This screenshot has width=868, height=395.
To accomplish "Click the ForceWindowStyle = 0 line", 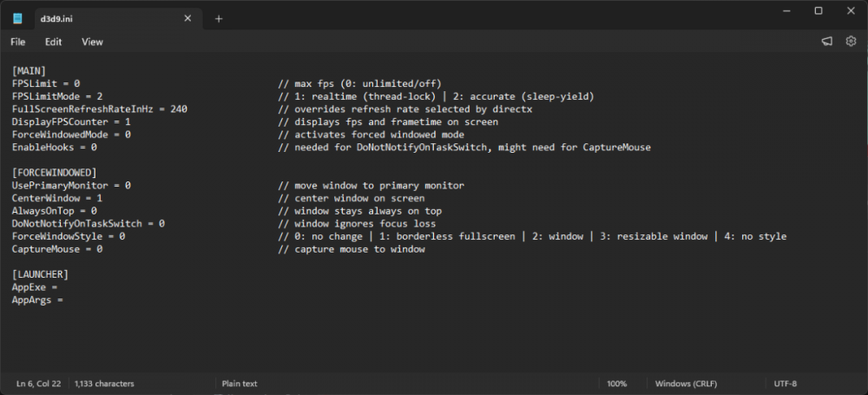I will (x=69, y=236).
